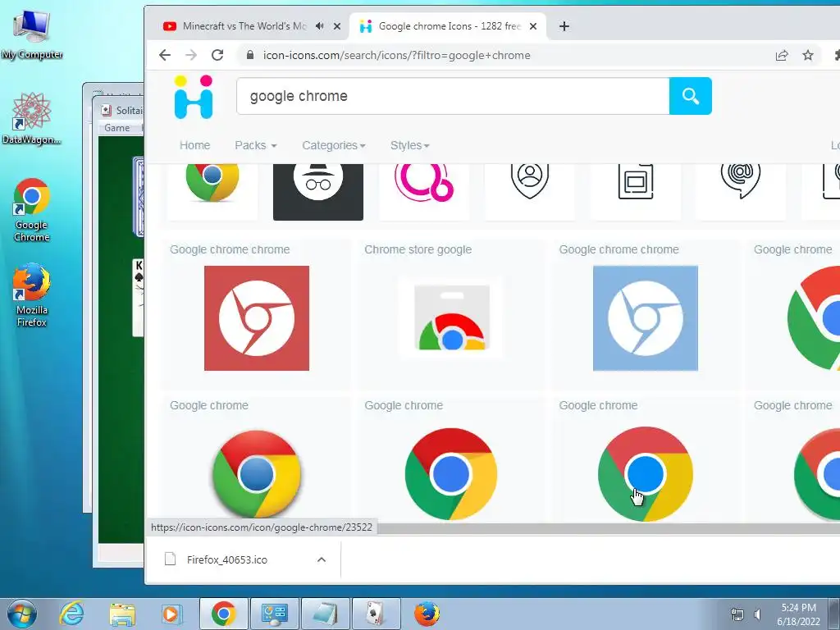The image size is (840, 630).
Task: Launch Internet Explorer from taskbar
Action: click(x=72, y=614)
